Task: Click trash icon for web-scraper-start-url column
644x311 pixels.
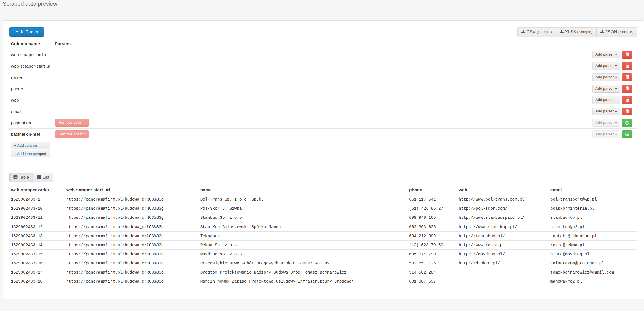Action: pos(627,66)
